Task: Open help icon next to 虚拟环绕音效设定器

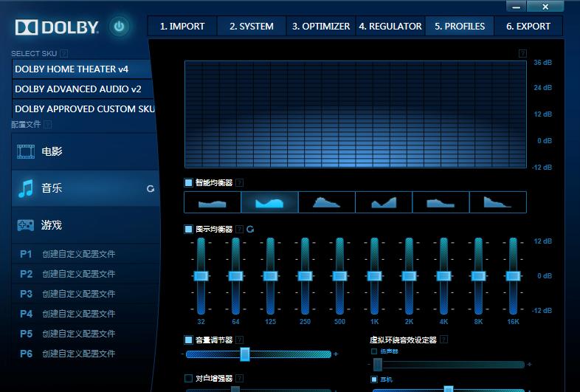Action: click(x=444, y=340)
